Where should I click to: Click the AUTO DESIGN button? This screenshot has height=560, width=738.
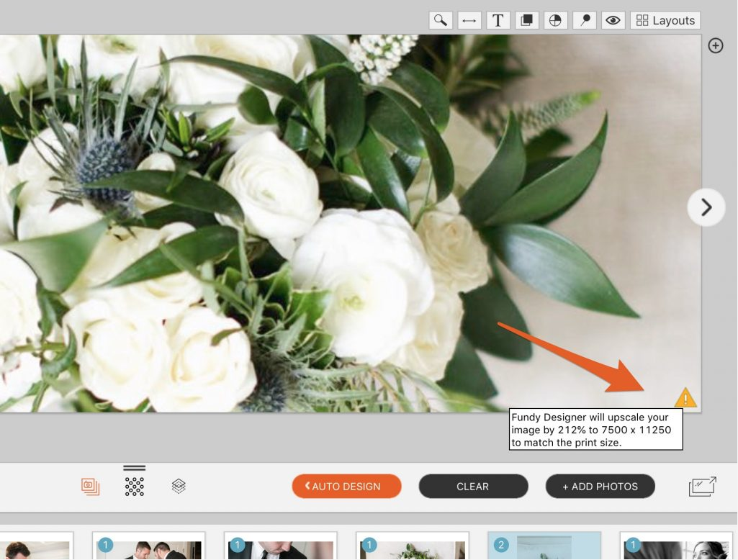coord(347,486)
